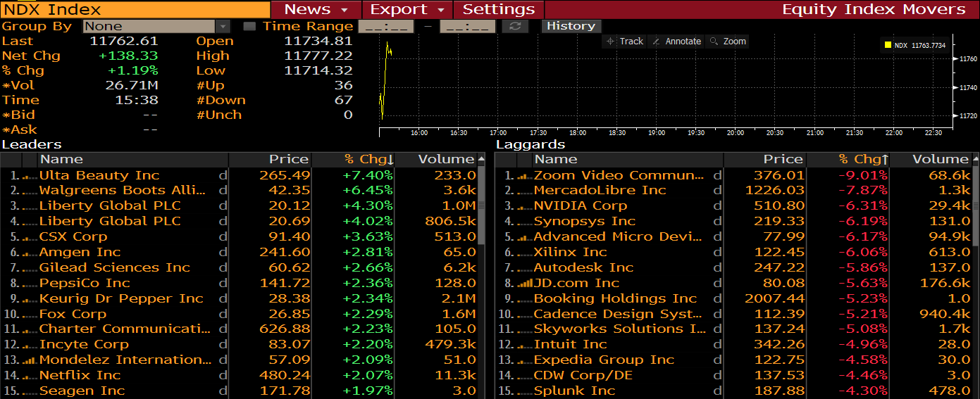Select Liberty Global PLC priced 20.12
The image size is (980, 399).
[x=239, y=206]
